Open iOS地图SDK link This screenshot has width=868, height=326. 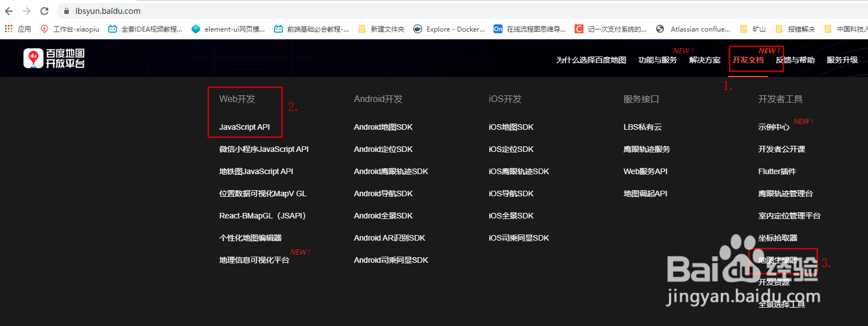point(511,127)
